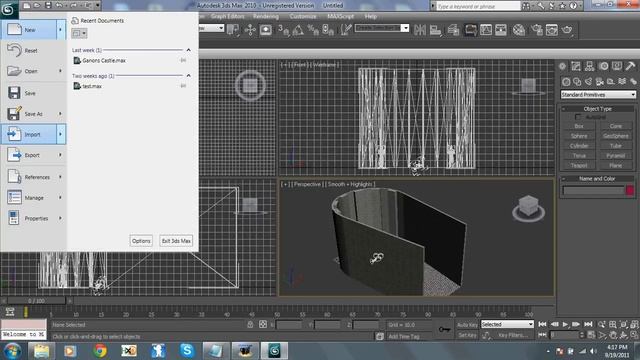
Task: Toggle the 3D Snaps tool
Action: (283, 30)
